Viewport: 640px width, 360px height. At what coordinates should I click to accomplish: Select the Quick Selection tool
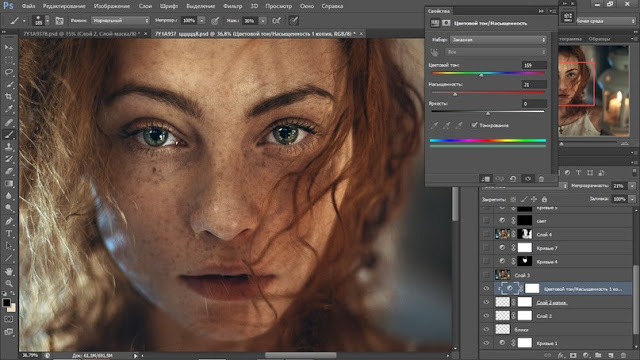click(x=9, y=84)
